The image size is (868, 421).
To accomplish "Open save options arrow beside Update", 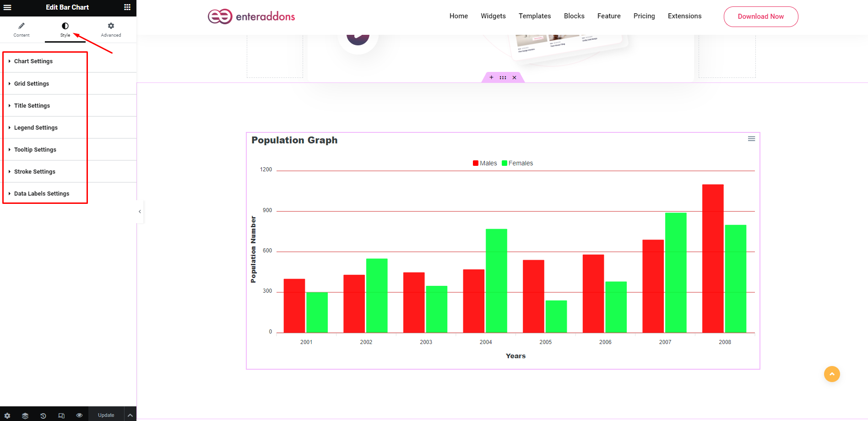I will pyautogui.click(x=130, y=416).
